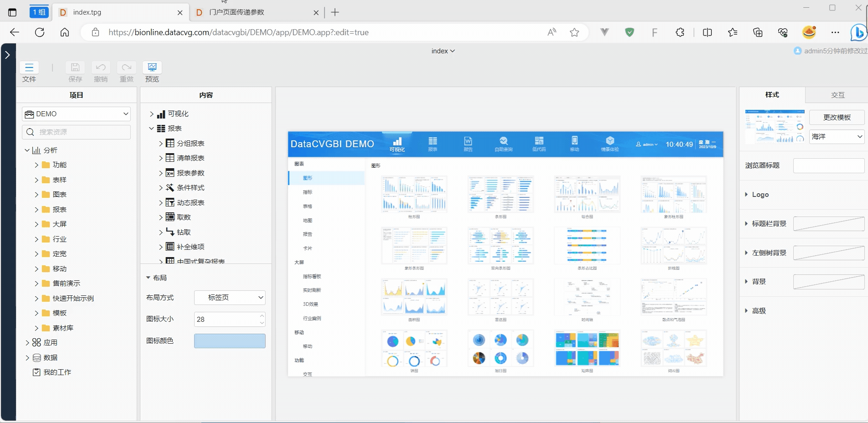Expand the 数据 tree node
Screen dimensions: 868x423
click(27, 358)
